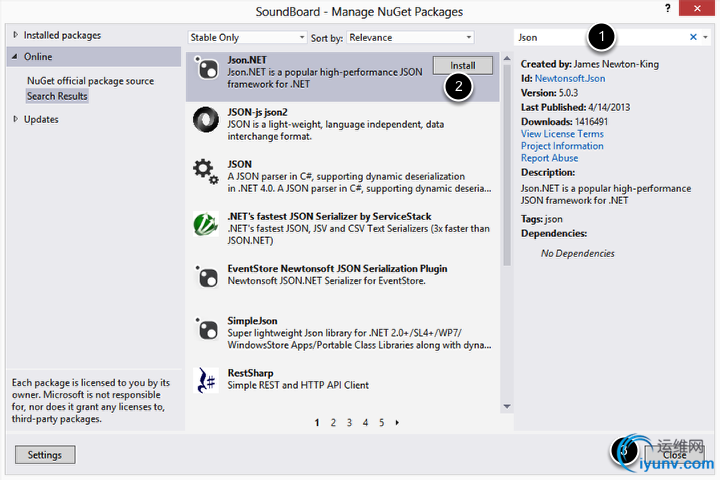Click the ServiceStack JSON Serializer icon

tap(206, 224)
